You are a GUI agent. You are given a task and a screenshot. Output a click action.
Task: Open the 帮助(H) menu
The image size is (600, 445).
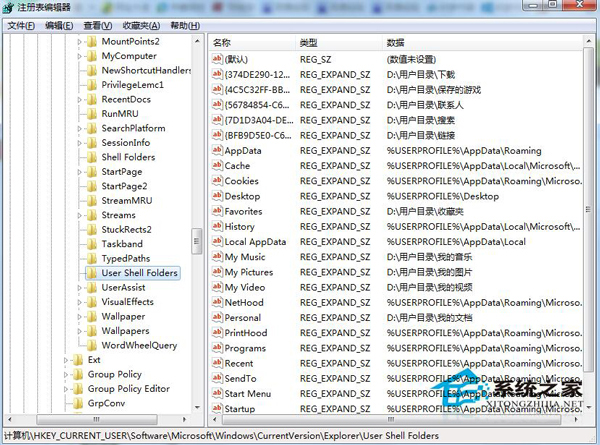pos(185,26)
